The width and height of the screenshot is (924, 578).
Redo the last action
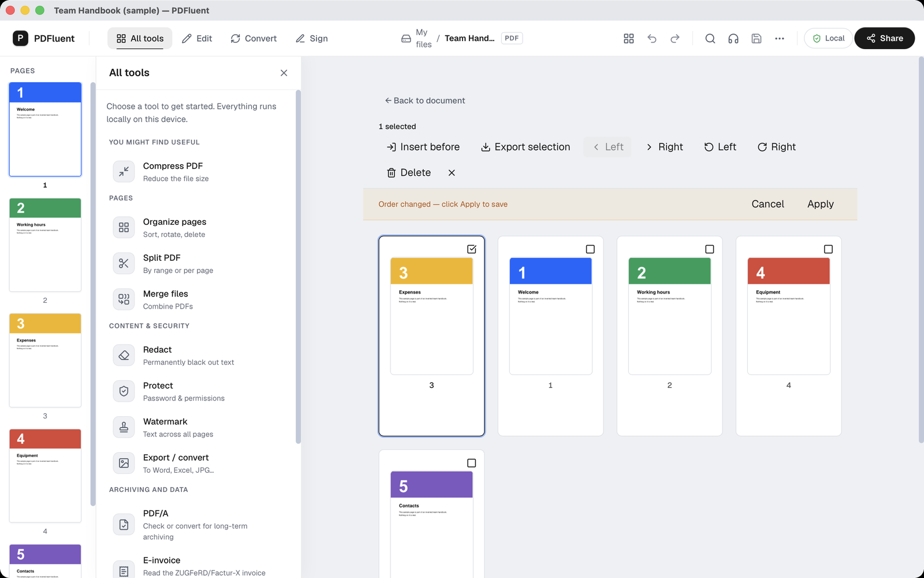tap(675, 38)
